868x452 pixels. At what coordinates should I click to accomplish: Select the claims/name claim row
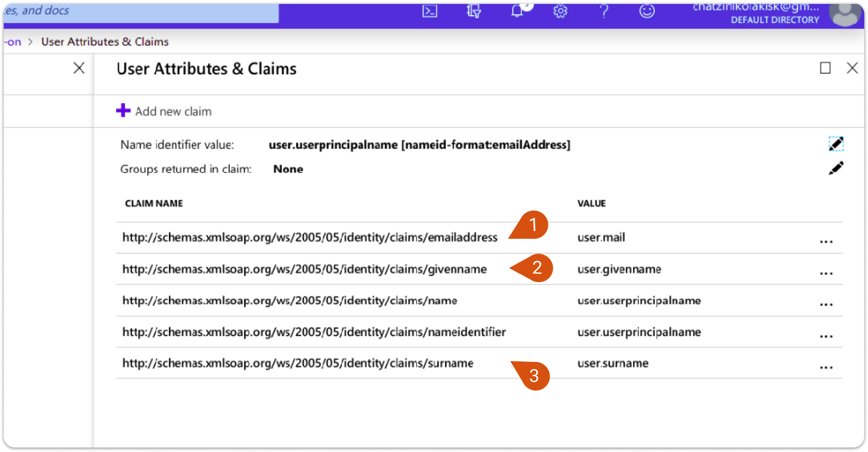point(479,301)
